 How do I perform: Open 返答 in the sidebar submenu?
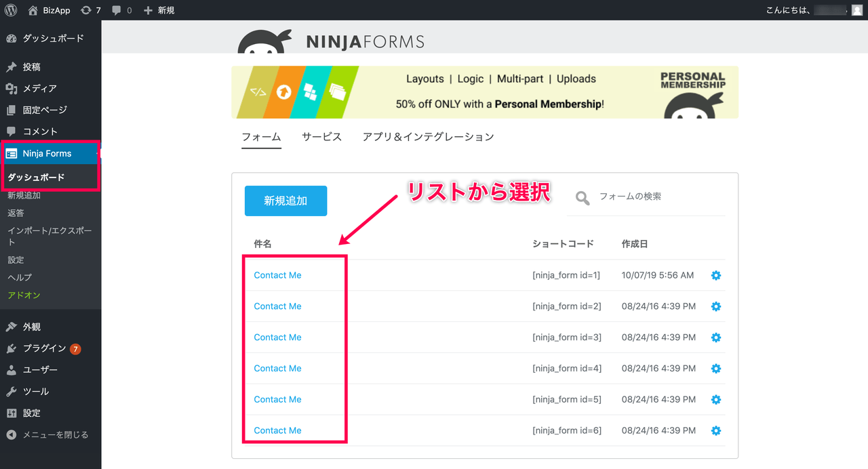(x=16, y=213)
